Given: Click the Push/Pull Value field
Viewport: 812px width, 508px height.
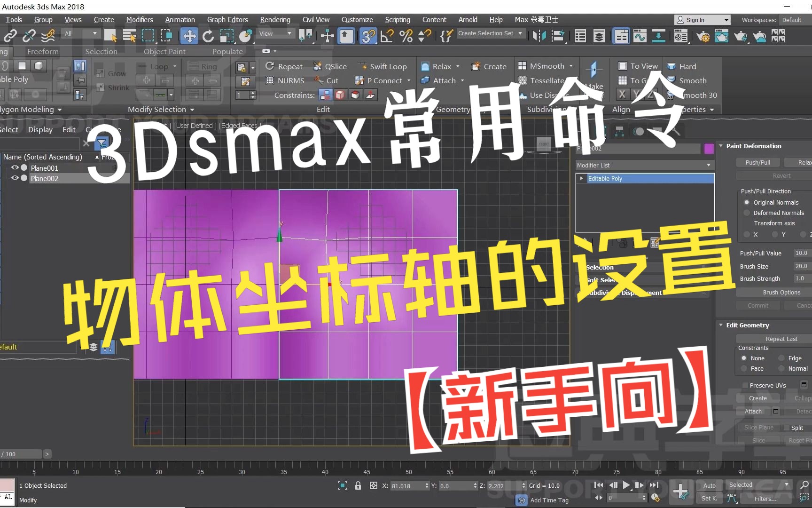Looking at the screenshot, I should click(x=803, y=253).
